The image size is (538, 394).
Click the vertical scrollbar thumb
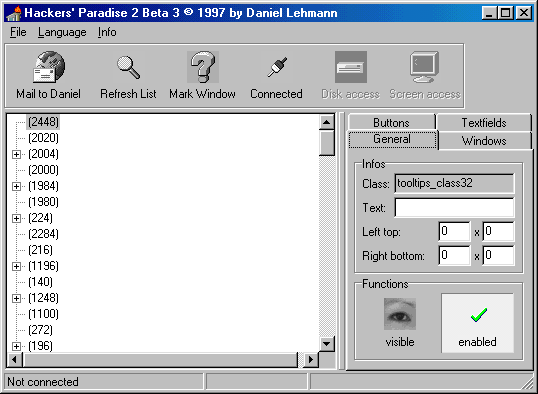coord(327,143)
